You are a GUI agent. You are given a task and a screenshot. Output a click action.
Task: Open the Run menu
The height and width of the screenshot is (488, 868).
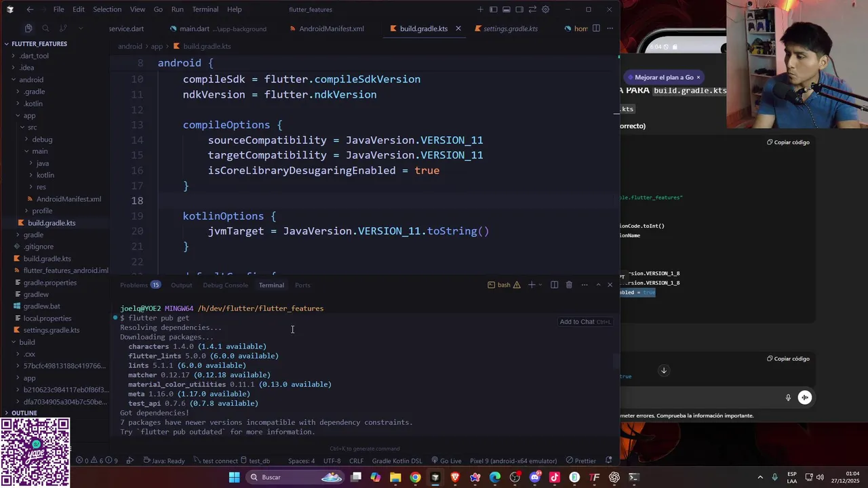coord(177,9)
